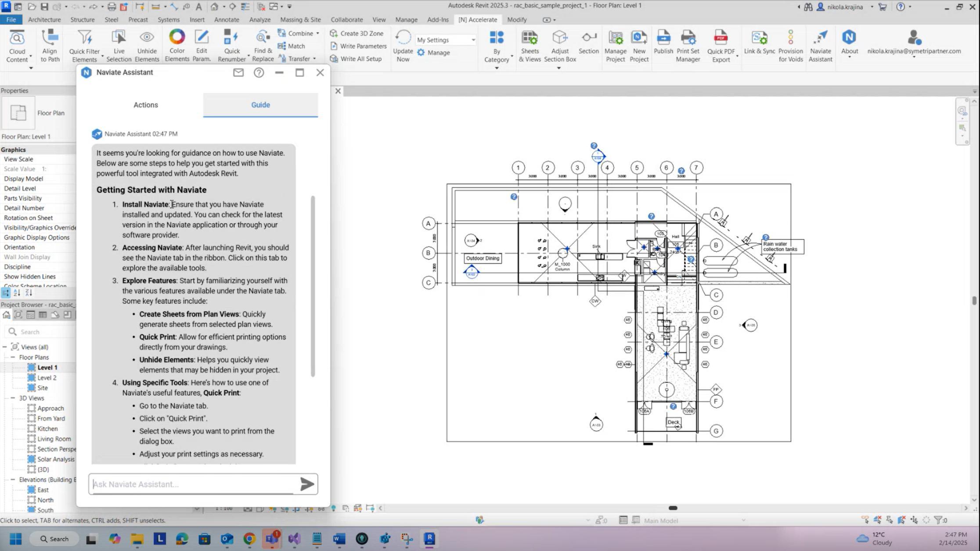980x551 pixels.
Task: Click the Ask Naviate Assistant input field
Action: (193, 484)
